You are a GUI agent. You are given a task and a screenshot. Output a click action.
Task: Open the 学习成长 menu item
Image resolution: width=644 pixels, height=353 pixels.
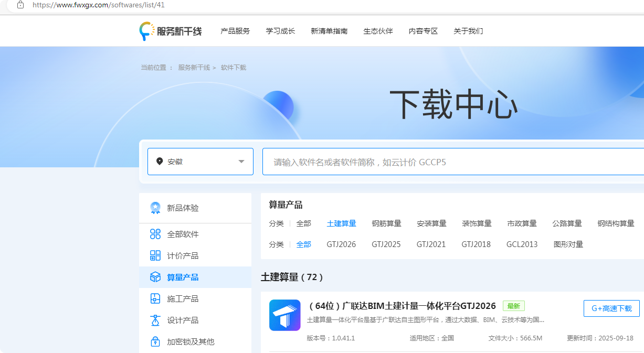(x=280, y=31)
